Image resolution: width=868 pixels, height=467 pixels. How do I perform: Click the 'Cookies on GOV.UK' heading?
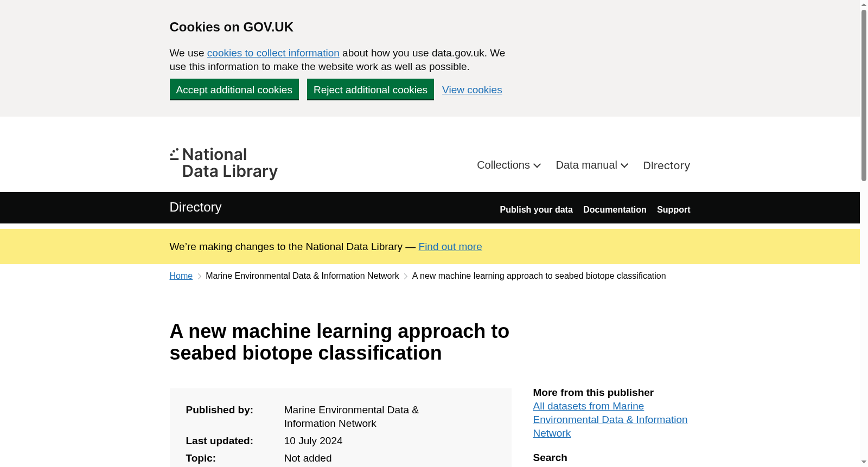[x=232, y=27]
